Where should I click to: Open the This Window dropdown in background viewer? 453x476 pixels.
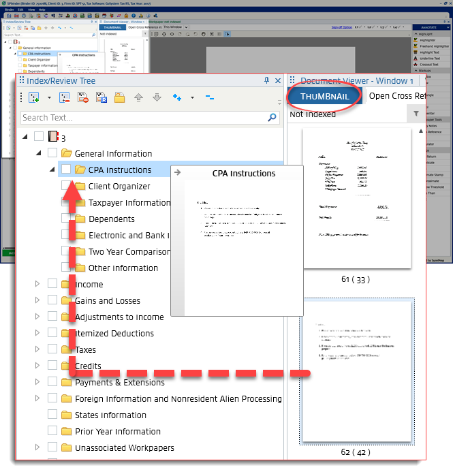pos(186,27)
